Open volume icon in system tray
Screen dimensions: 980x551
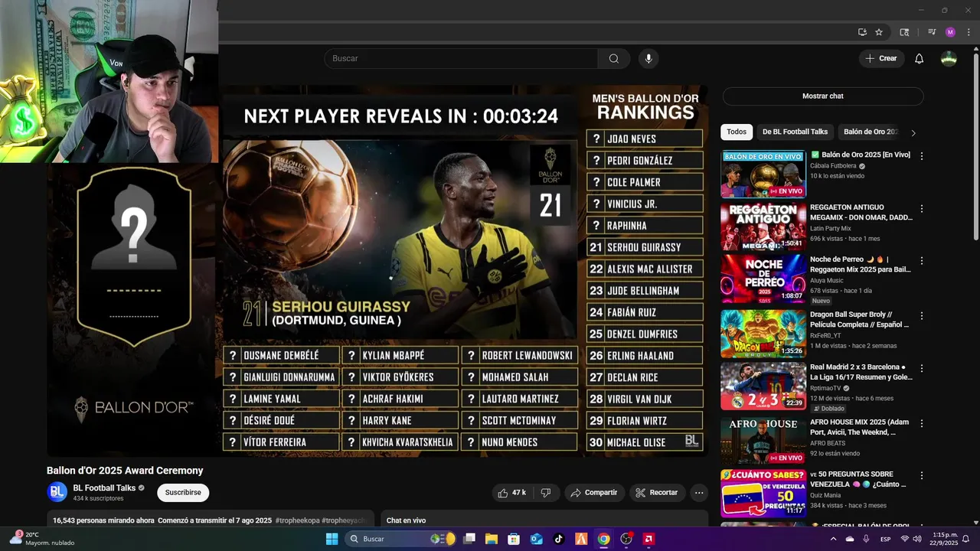pyautogui.click(x=918, y=539)
